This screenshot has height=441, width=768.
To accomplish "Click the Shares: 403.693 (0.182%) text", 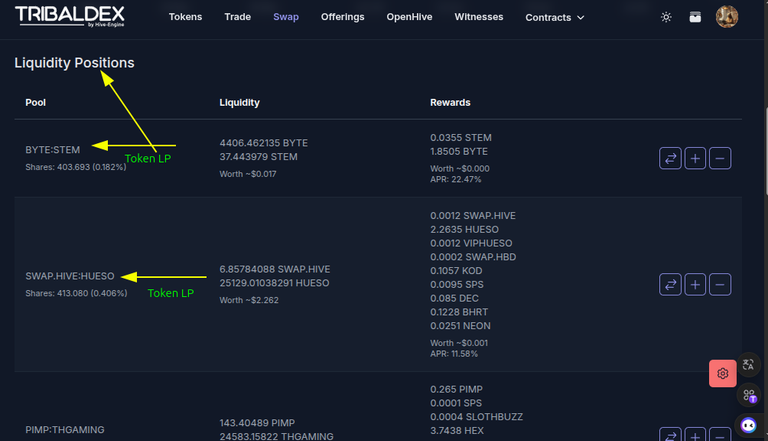I will click(75, 167).
